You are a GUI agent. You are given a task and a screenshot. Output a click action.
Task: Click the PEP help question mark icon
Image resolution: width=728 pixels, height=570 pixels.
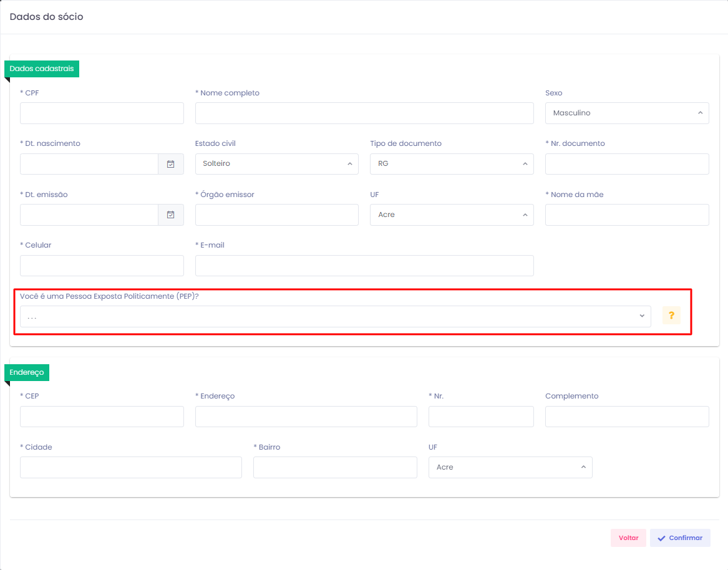click(x=671, y=316)
